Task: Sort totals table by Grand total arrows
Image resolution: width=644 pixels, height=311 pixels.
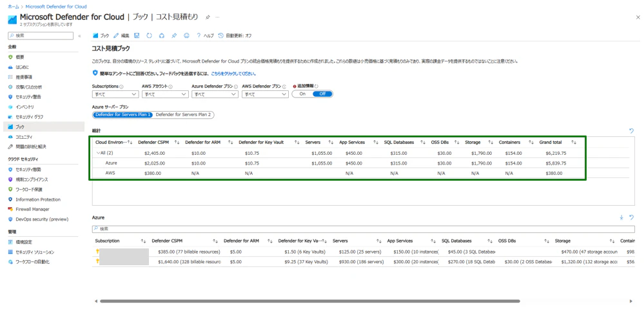Action: pyautogui.click(x=574, y=142)
